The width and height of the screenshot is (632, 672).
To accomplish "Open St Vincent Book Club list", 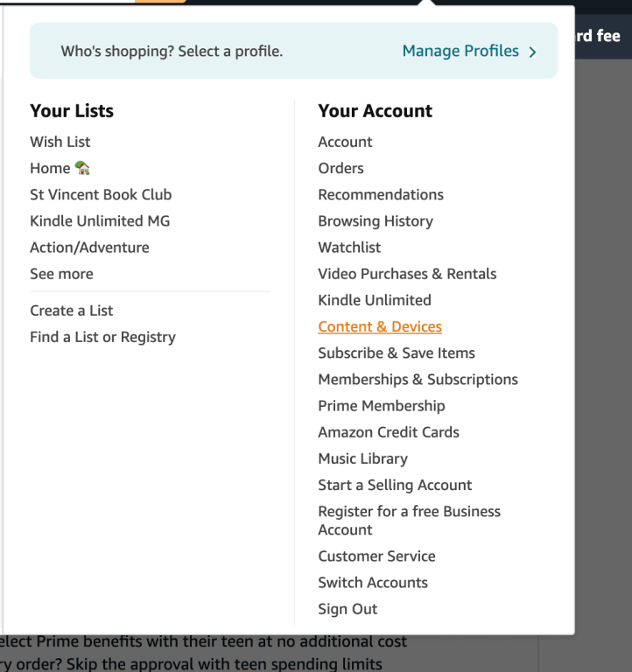I will click(x=101, y=194).
